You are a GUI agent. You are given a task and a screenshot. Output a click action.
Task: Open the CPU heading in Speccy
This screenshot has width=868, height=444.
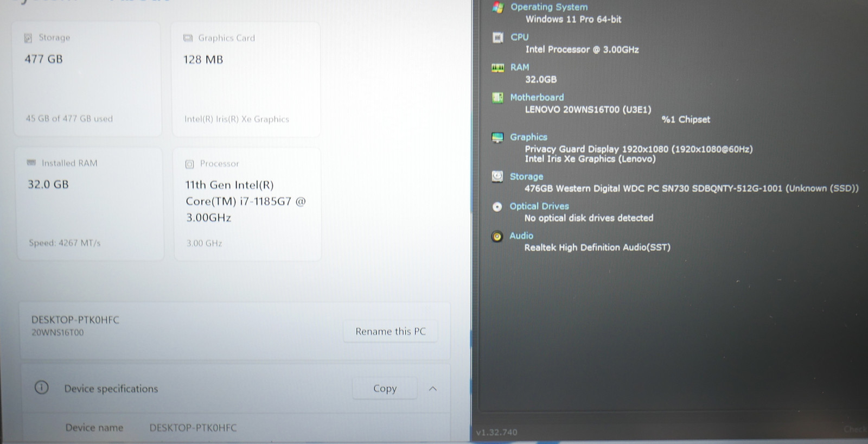point(519,37)
